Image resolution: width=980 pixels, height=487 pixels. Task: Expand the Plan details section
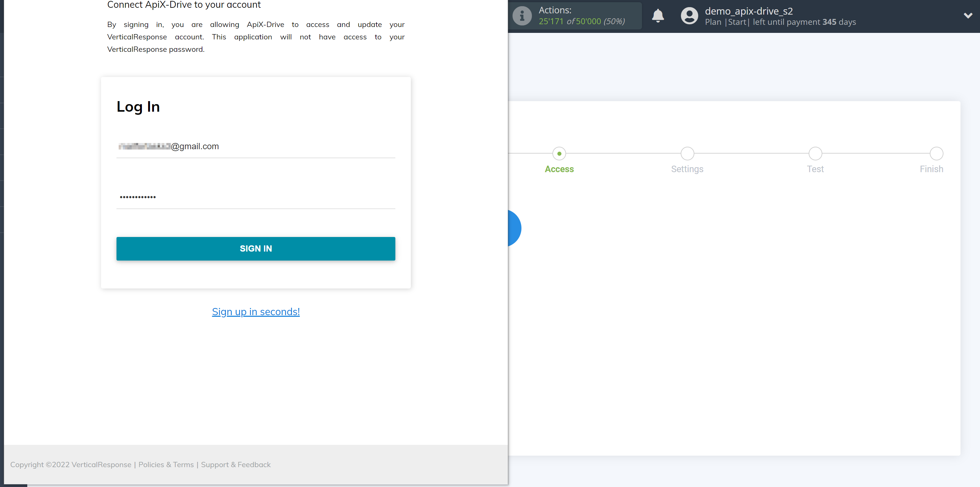point(965,16)
